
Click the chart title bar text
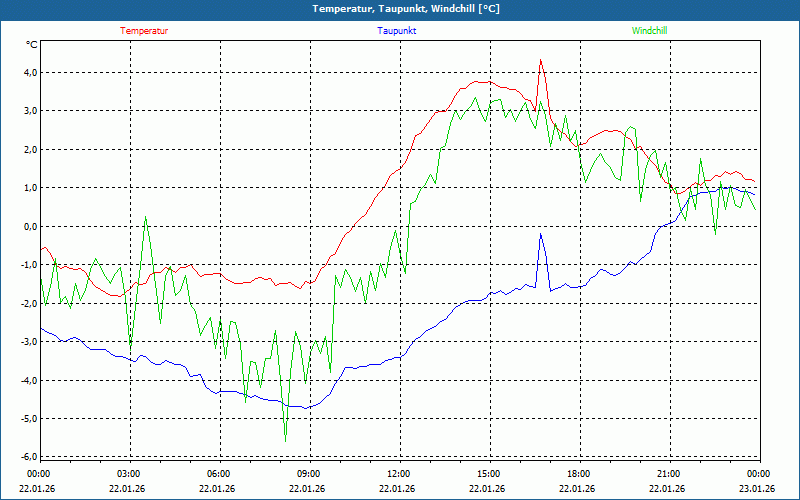[400, 9]
